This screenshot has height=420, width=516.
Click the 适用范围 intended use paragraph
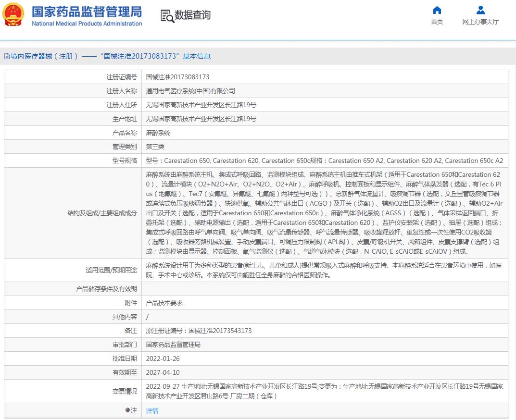pos(324,270)
